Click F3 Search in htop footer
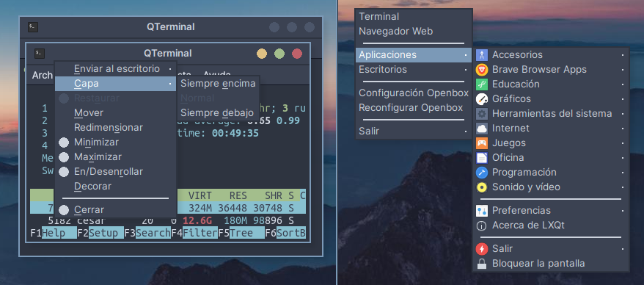This screenshot has width=644, height=285. [x=147, y=233]
